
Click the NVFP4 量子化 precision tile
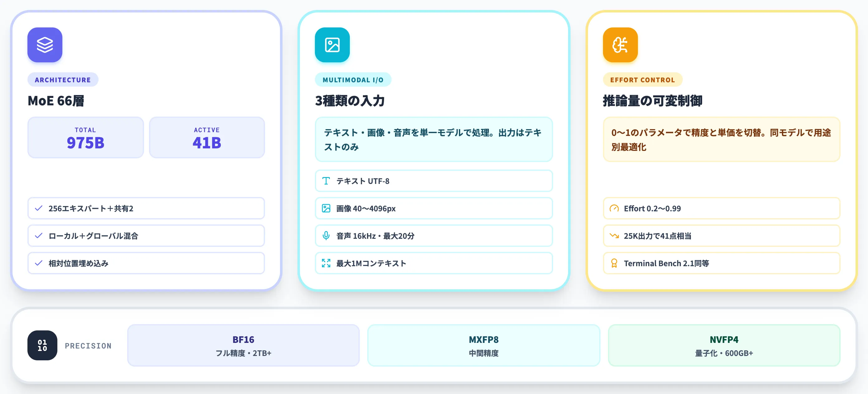tap(724, 345)
